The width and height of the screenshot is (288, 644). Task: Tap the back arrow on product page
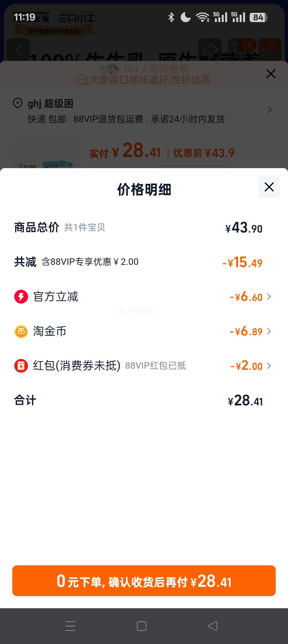18,50
